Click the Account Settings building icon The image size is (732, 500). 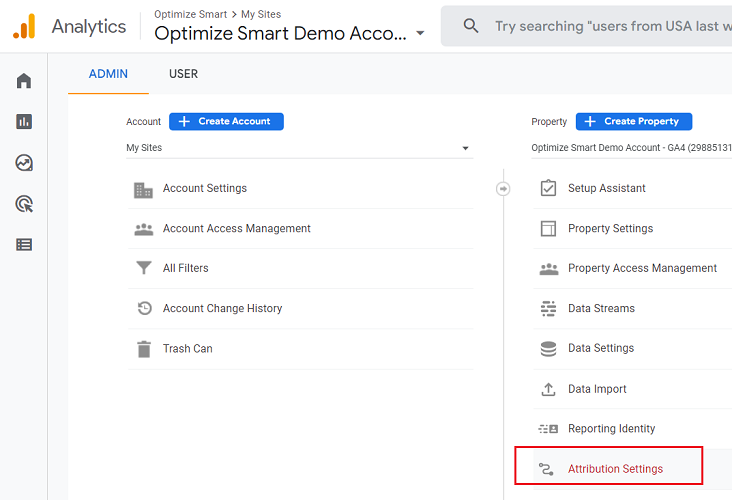pyautogui.click(x=143, y=190)
